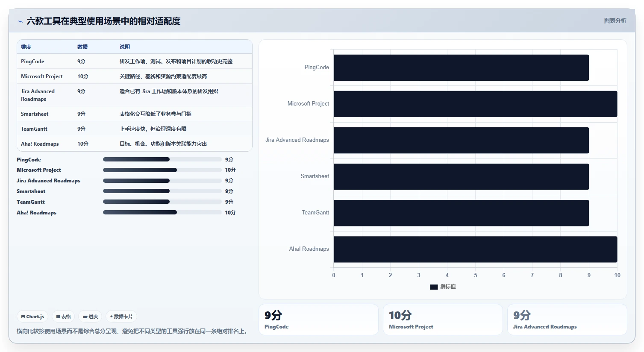Viewport: 644px width, 352px height.
Task: Click the Smartsheet chart bar
Action: coord(461,176)
